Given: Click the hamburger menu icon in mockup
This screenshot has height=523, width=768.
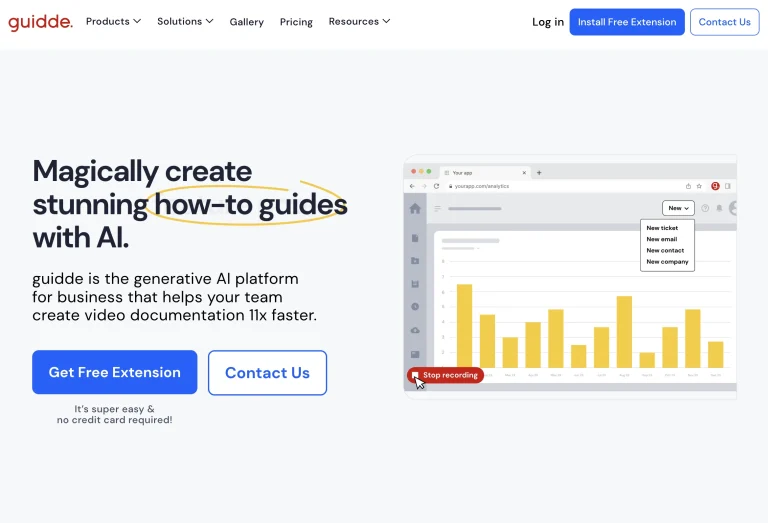Looking at the screenshot, I should [x=437, y=209].
